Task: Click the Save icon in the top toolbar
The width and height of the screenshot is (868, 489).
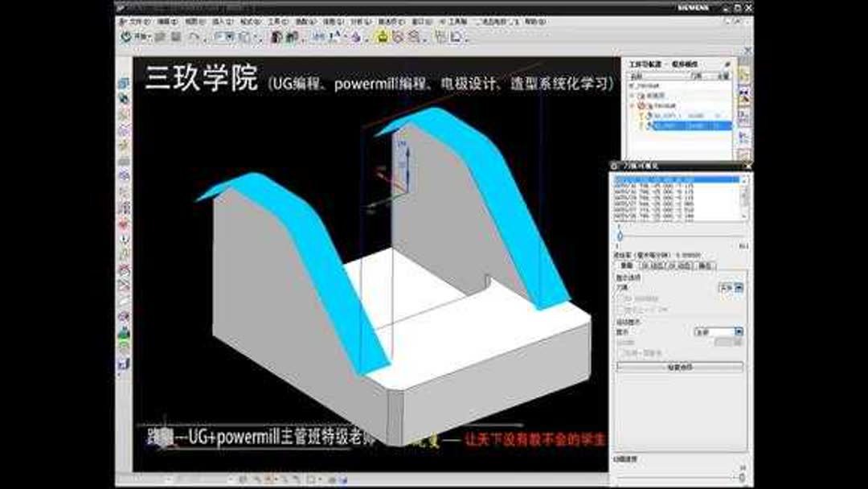Action: click(175, 37)
